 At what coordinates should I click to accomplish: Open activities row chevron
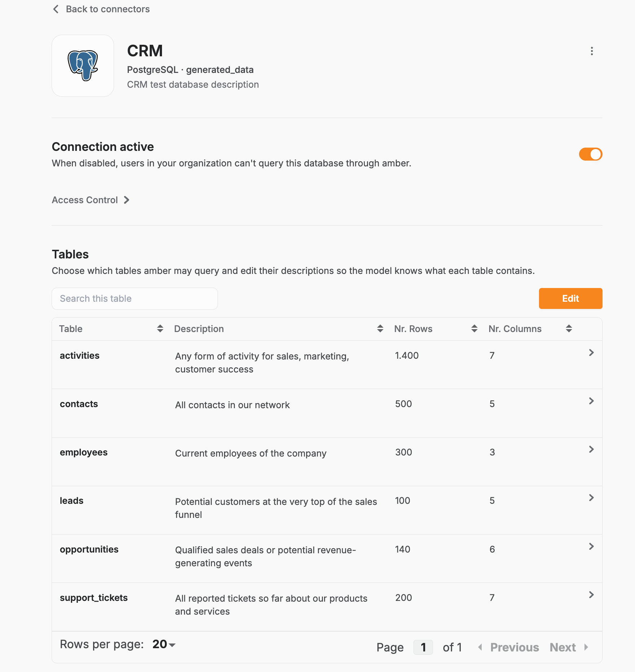[591, 353]
